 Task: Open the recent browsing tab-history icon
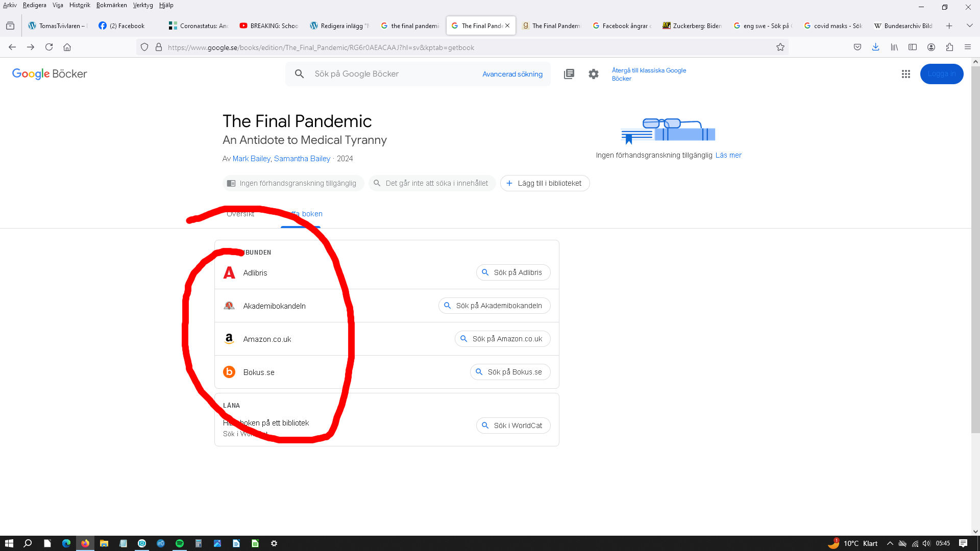tap(10, 26)
